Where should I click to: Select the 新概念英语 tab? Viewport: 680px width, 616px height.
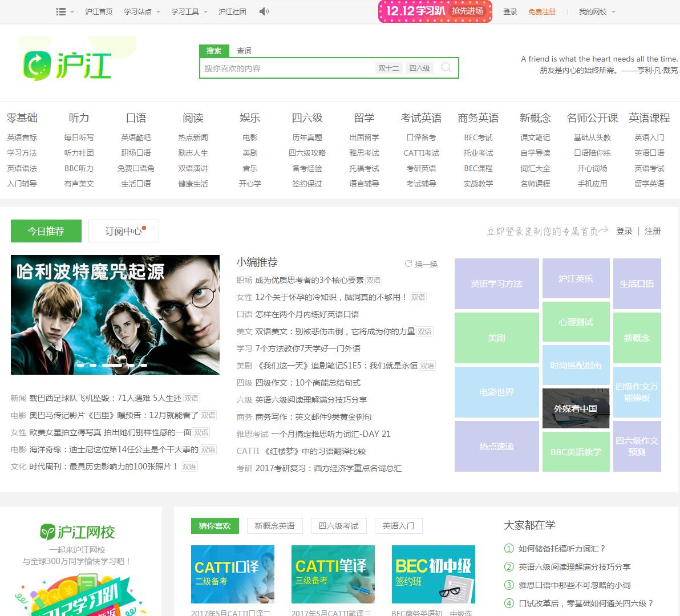pos(274,526)
